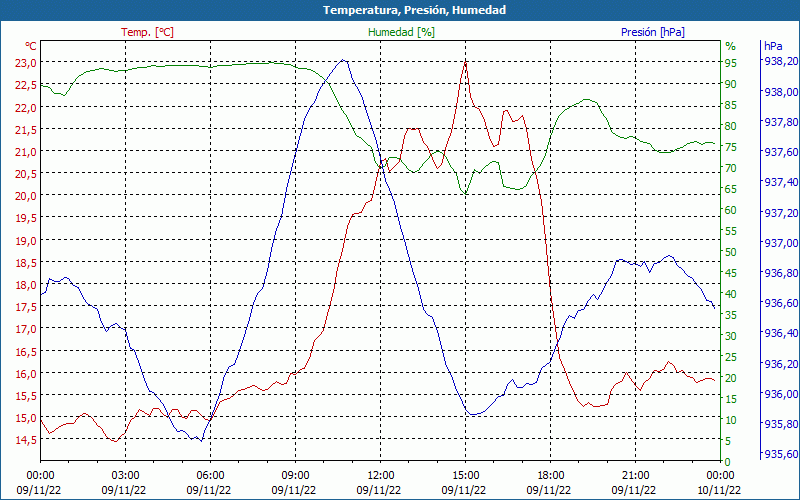
Task: Click the 95 humidity axis value
Action: (x=731, y=63)
